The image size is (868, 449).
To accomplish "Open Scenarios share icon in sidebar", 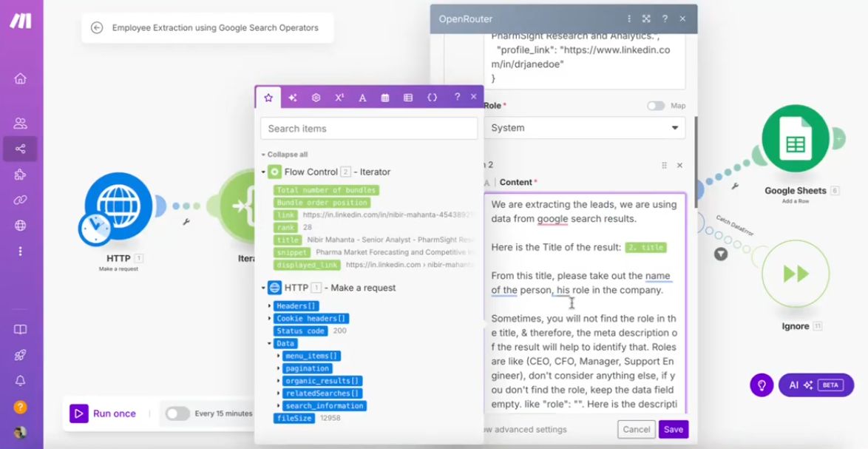I will point(21,149).
